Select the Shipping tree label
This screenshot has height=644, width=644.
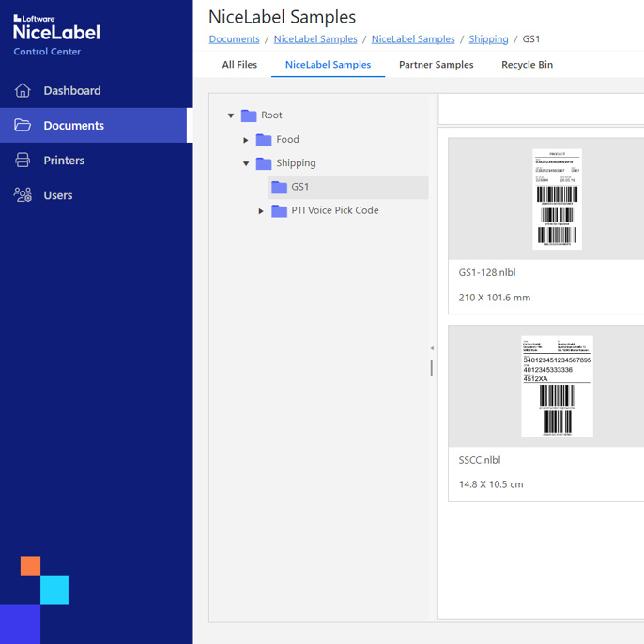click(x=296, y=163)
